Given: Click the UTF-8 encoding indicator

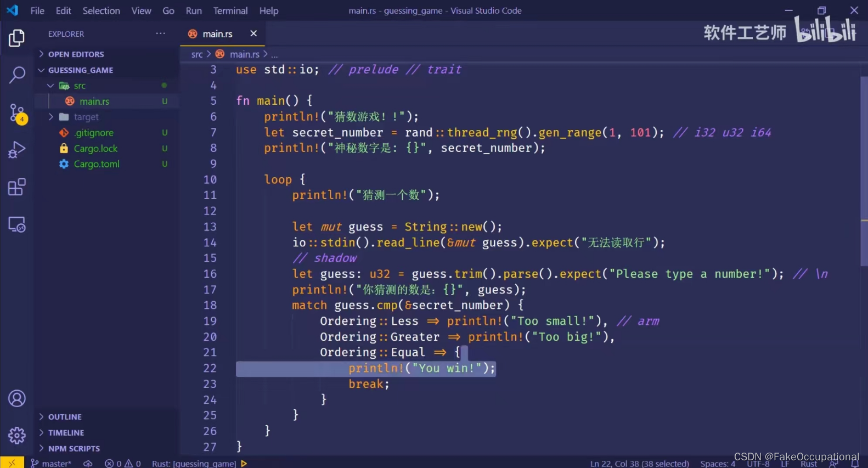Looking at the screenshot, I should [758, 464].
